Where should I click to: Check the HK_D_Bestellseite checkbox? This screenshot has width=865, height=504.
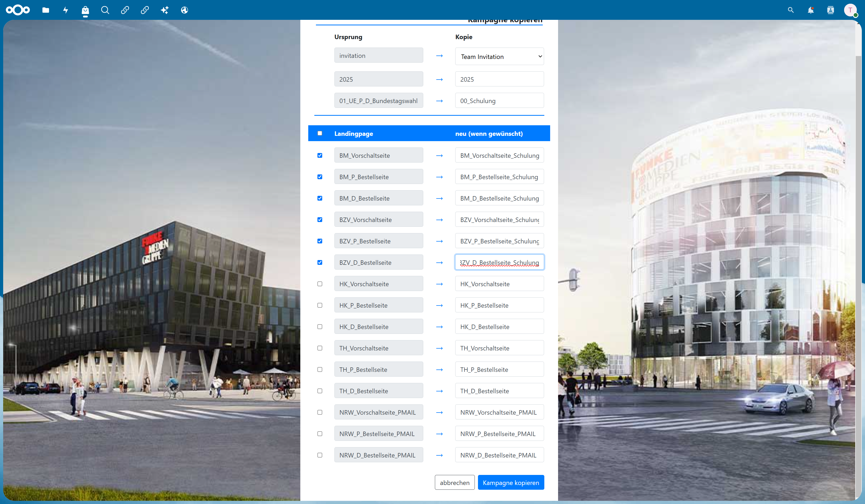coord(320,327)
